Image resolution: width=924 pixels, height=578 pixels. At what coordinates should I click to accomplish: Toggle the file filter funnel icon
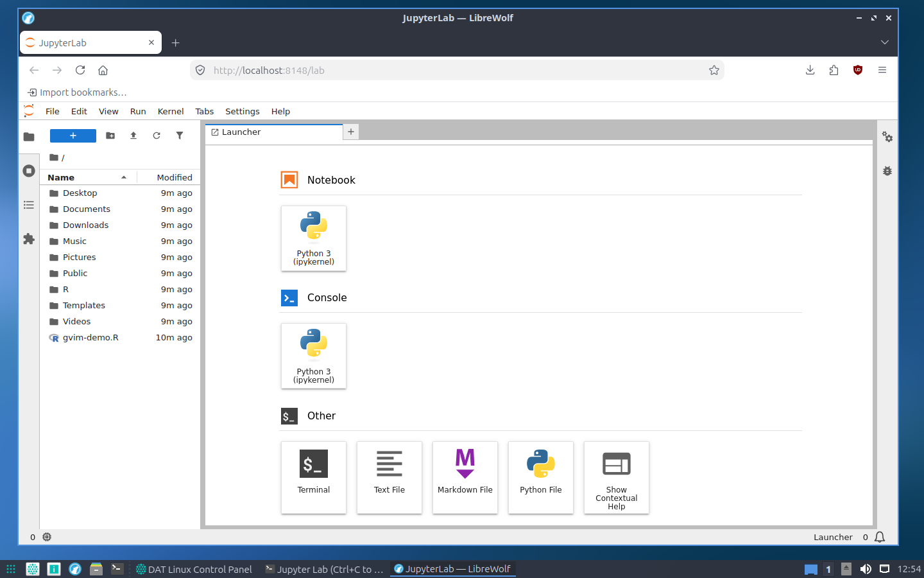pos(180,136)
